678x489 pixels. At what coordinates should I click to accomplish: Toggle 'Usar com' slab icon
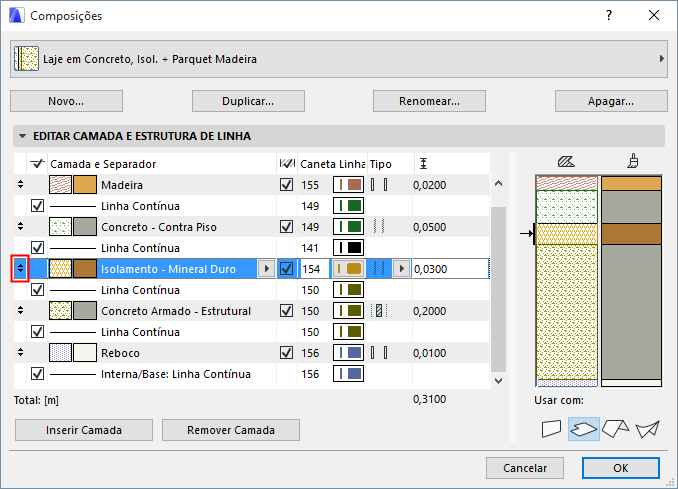584,429
